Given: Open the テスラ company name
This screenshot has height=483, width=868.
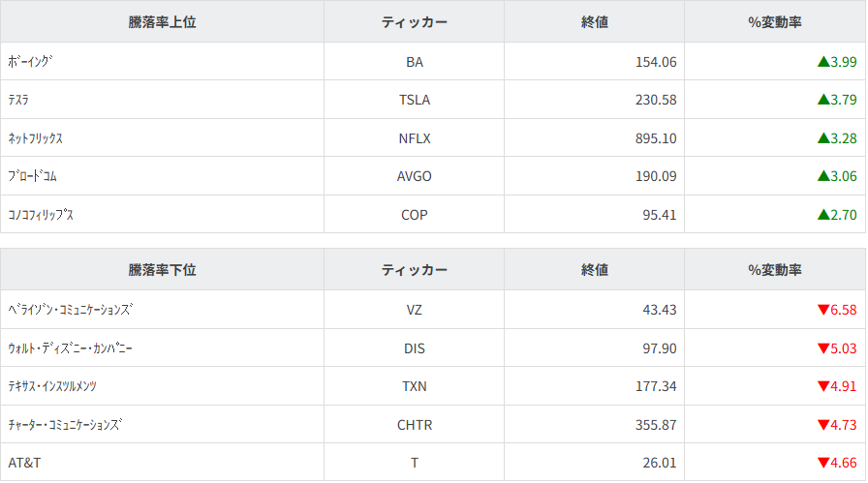Looking at the screenshot, I should click(x=17, y=100).
